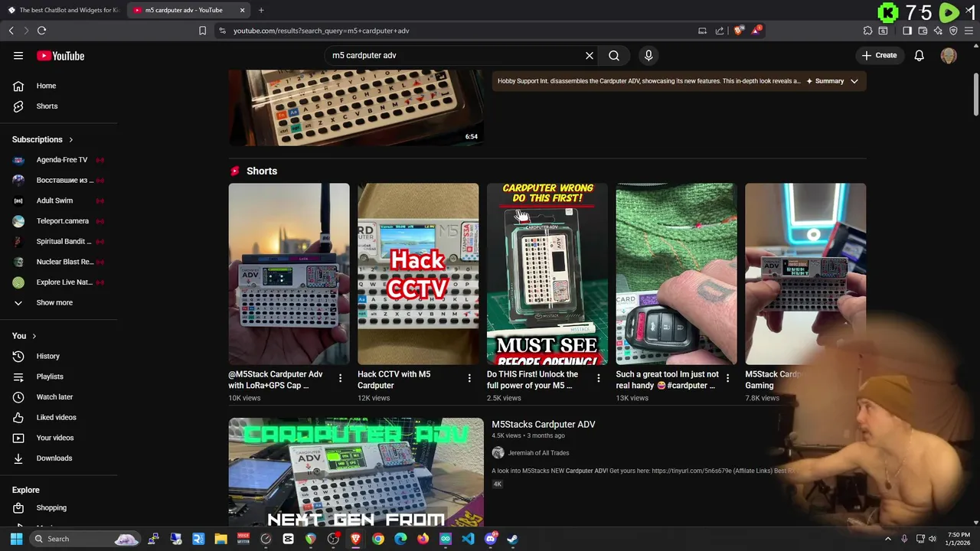
Task: Open the Create button
Action: tap(879, 55)
